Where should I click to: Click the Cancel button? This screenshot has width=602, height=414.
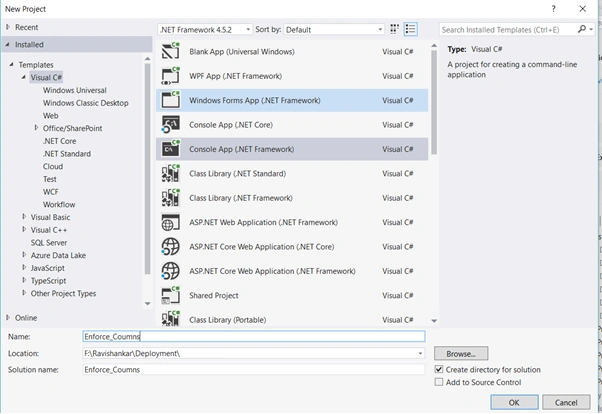coord(566,402)
